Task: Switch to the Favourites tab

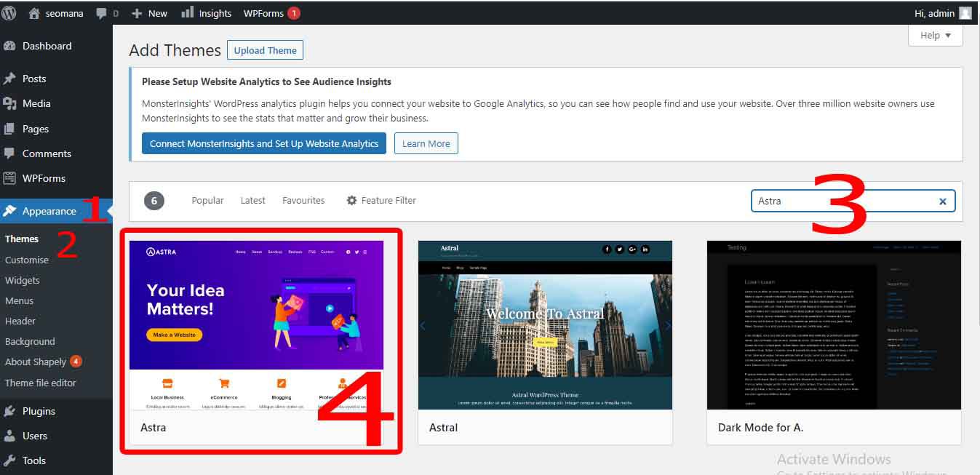Action: tap(303, 200)
